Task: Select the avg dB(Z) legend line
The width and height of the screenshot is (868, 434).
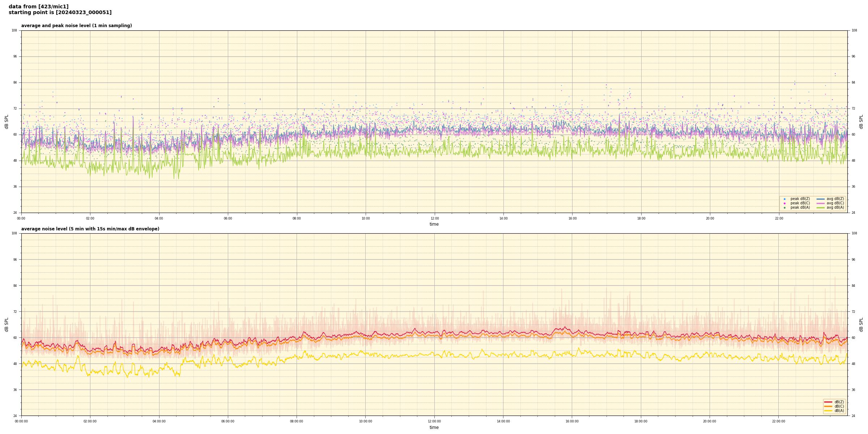Action: pyautogui.click(x=821, y=199)
